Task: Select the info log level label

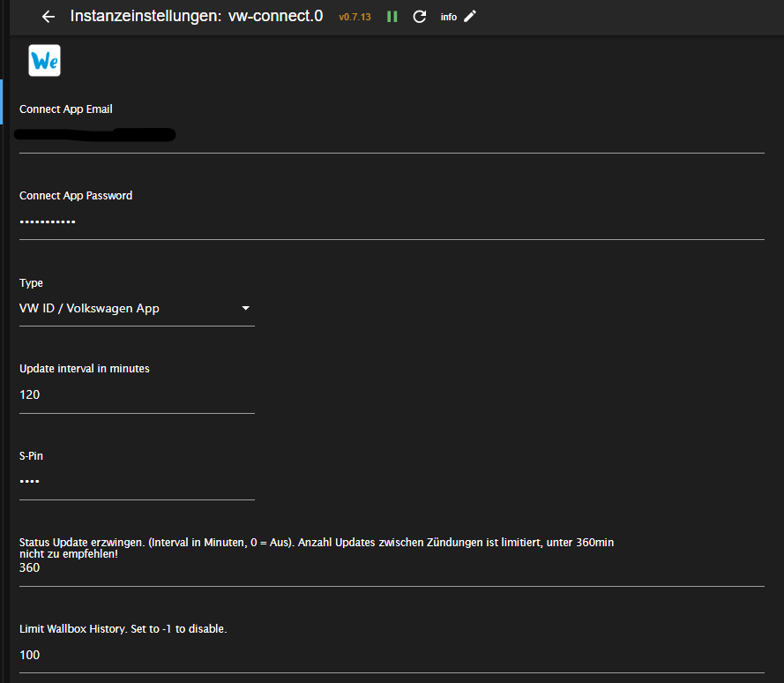Action: [449, 17]
